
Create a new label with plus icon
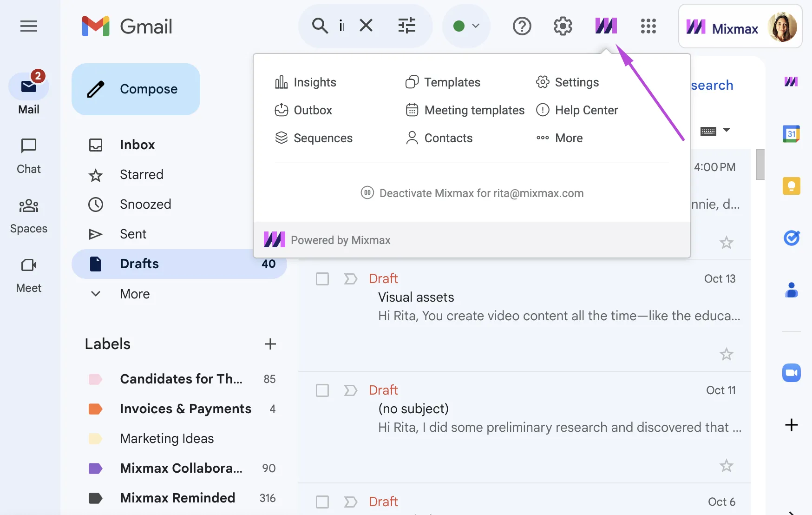(x=270, y=344)
